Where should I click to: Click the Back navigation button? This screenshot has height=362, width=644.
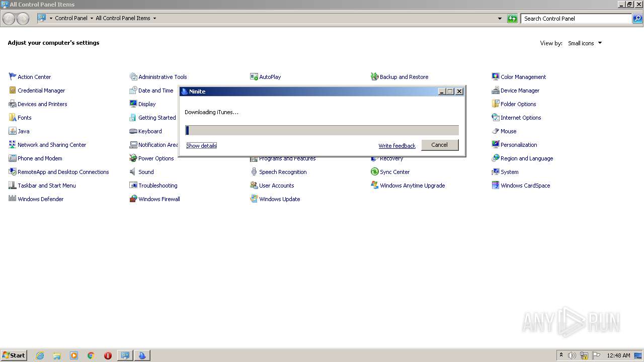pos(9,19)
